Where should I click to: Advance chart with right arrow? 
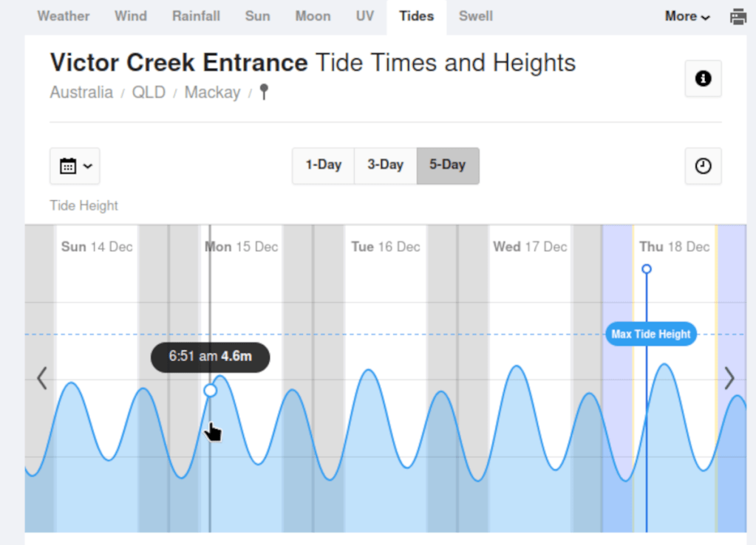pyautogui.click(x=729, y=378)
